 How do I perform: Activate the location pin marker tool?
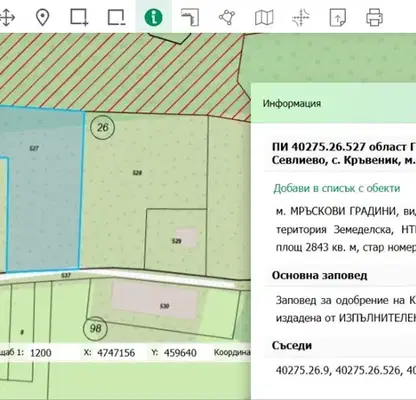43,17
